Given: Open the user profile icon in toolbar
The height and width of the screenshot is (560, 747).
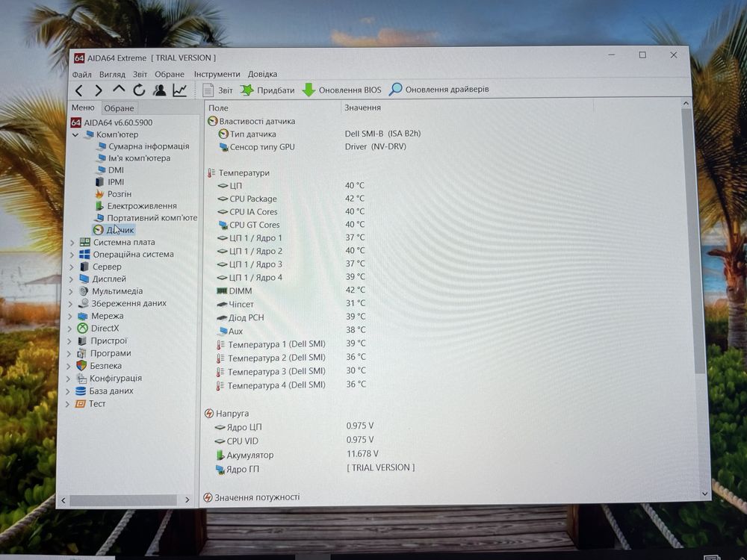Looking at the screenshot, I should pos(159,90).
